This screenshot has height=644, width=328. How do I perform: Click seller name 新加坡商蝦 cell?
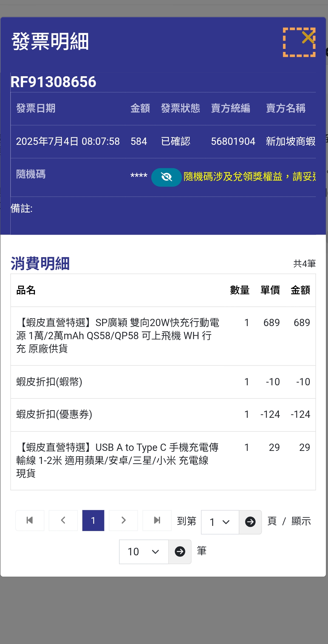coord(290,141)
